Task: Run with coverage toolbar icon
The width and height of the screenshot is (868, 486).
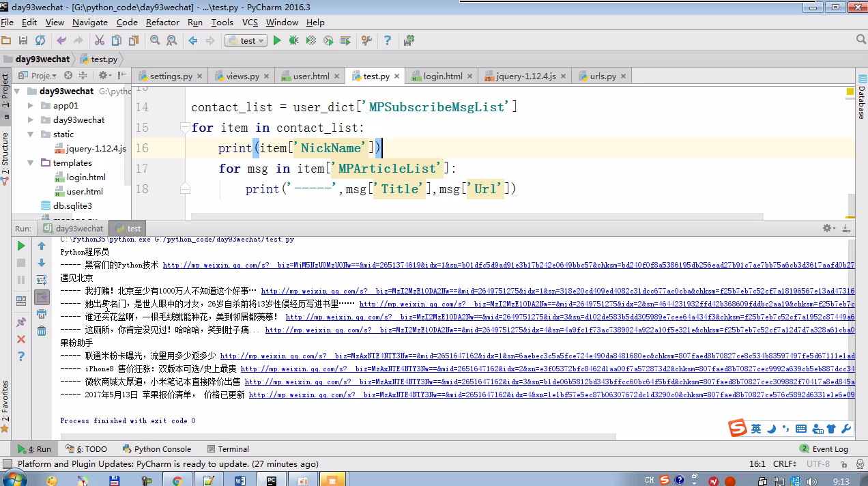Action: [x=311, y=41]
